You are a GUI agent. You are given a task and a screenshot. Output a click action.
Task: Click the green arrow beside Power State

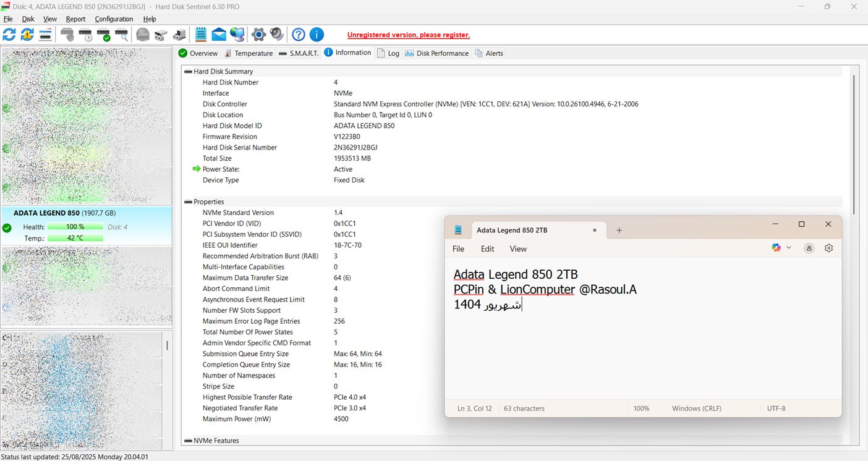197,169
